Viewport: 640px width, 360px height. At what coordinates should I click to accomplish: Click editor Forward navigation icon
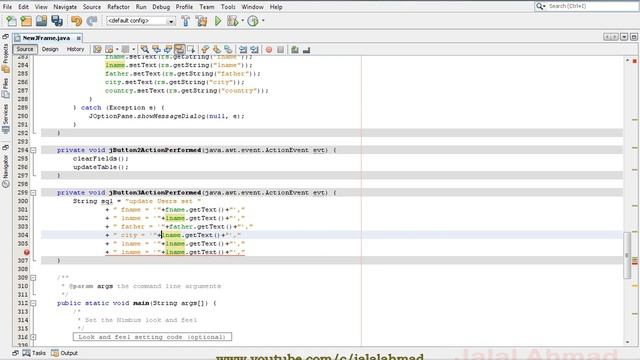tap(126, 49)
